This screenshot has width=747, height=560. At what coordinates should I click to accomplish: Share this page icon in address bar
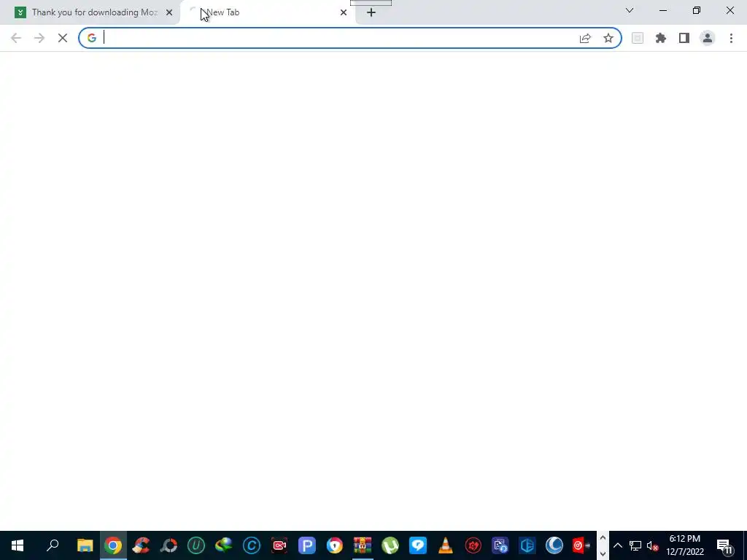click(585, 38)
